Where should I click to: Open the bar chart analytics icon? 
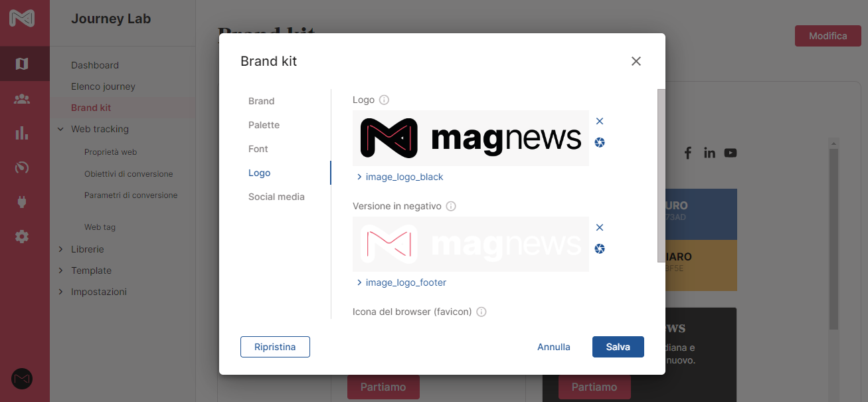22,133
